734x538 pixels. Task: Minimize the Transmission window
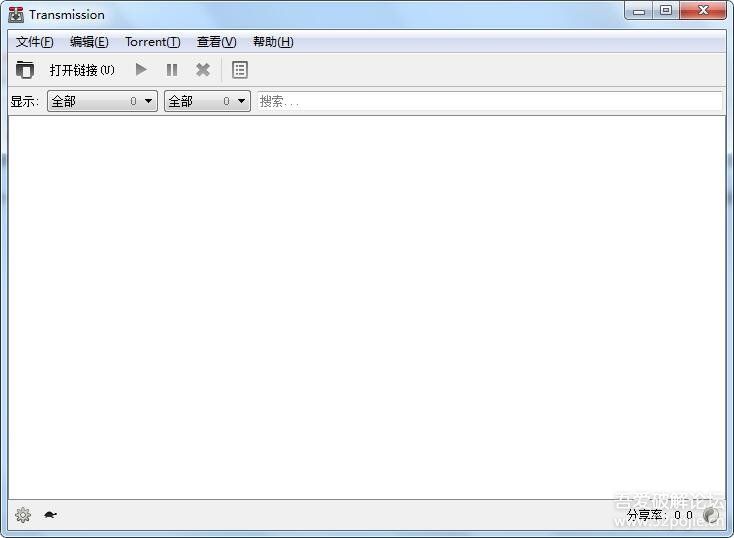tap(639, 11)
